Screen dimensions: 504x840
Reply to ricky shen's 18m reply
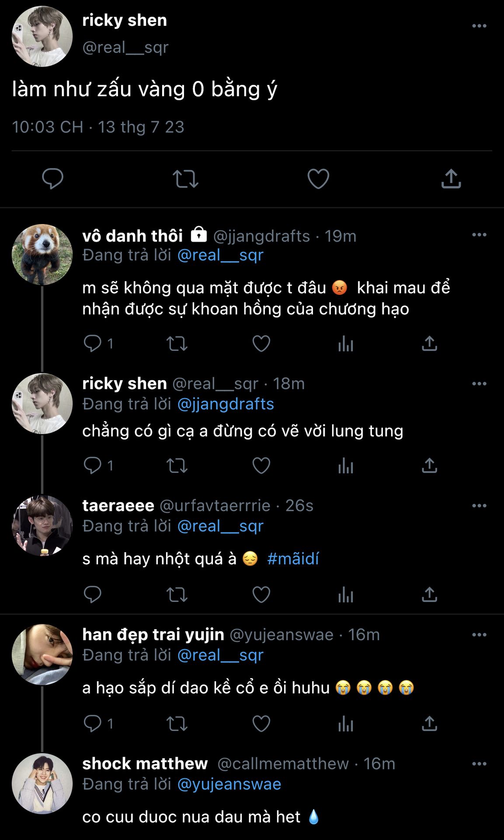click(92, 465)
